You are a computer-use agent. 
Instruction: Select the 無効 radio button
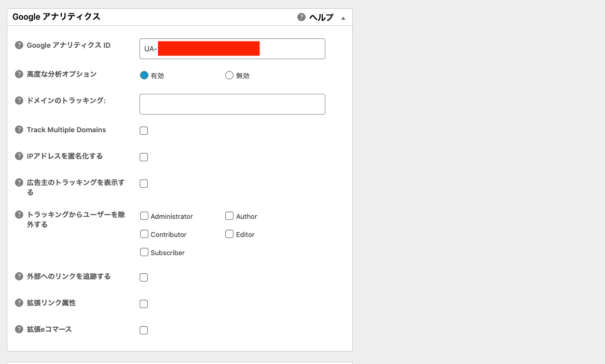click(229, 75)
